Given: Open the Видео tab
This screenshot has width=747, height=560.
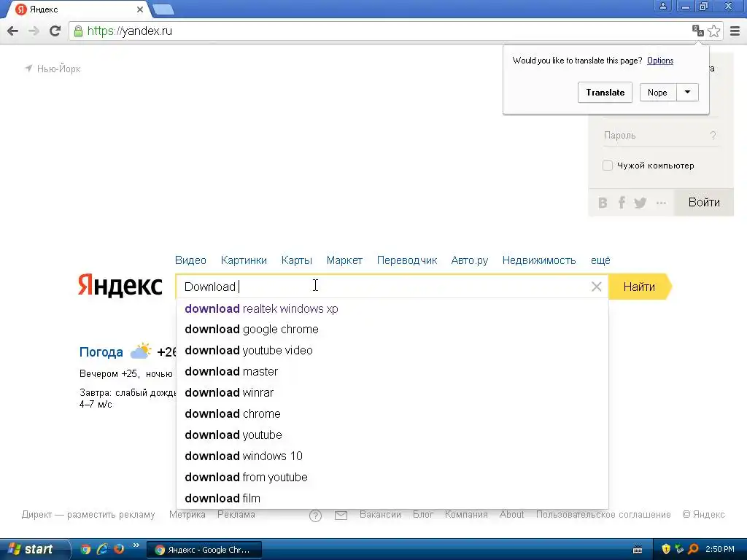Looking at the screenshot, I should click(190, 260).
